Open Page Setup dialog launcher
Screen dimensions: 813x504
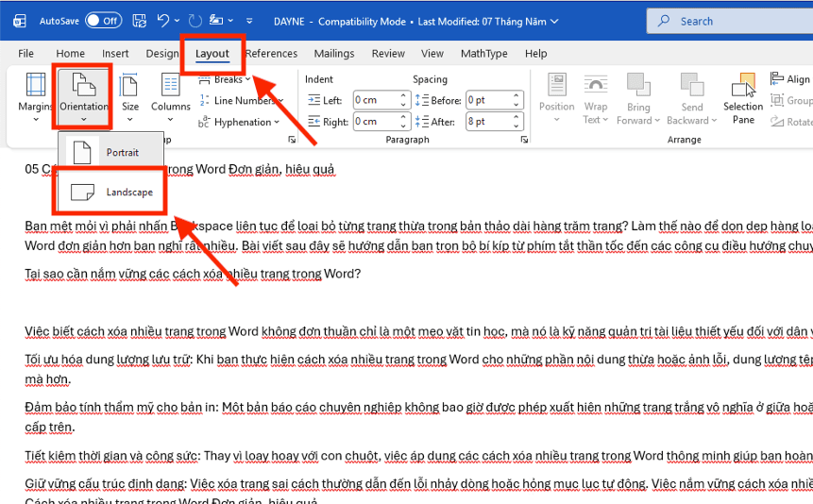(292, 140)
